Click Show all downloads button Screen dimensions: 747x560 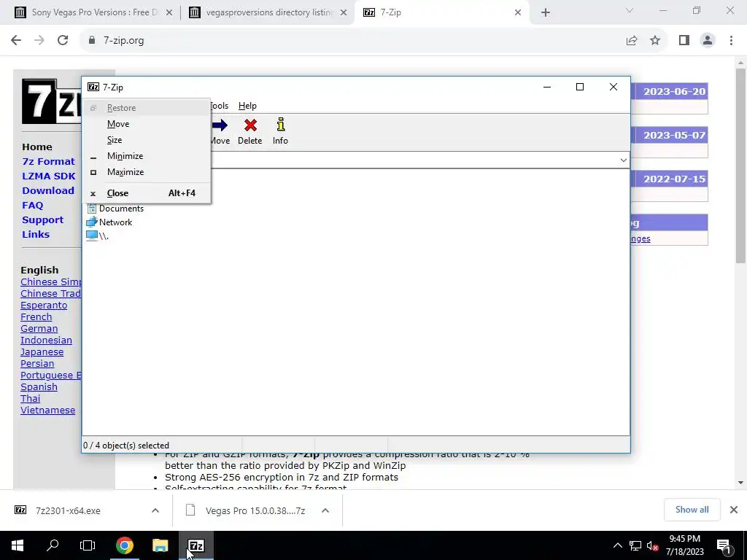692,510
